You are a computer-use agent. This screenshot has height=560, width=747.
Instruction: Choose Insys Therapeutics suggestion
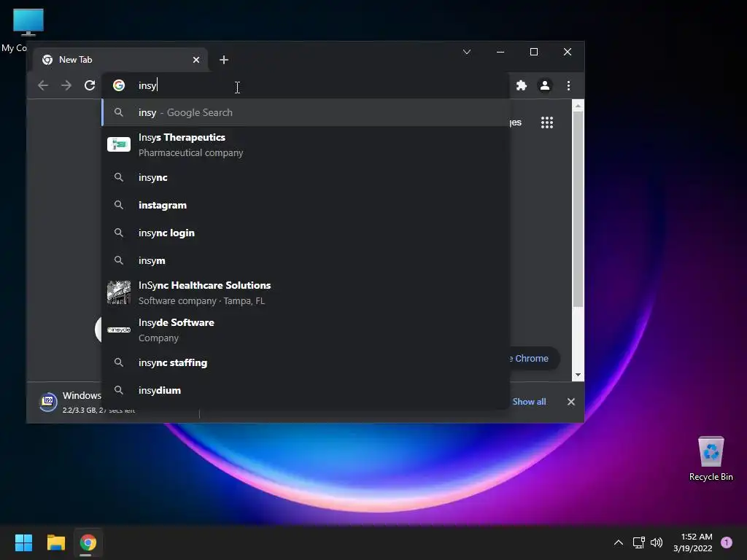click(x=306, y=145)
